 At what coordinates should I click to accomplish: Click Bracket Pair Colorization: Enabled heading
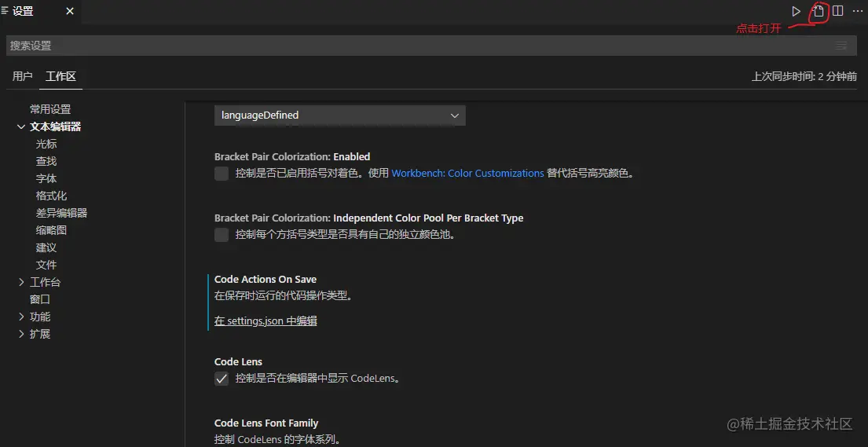[x=292, y=157]
